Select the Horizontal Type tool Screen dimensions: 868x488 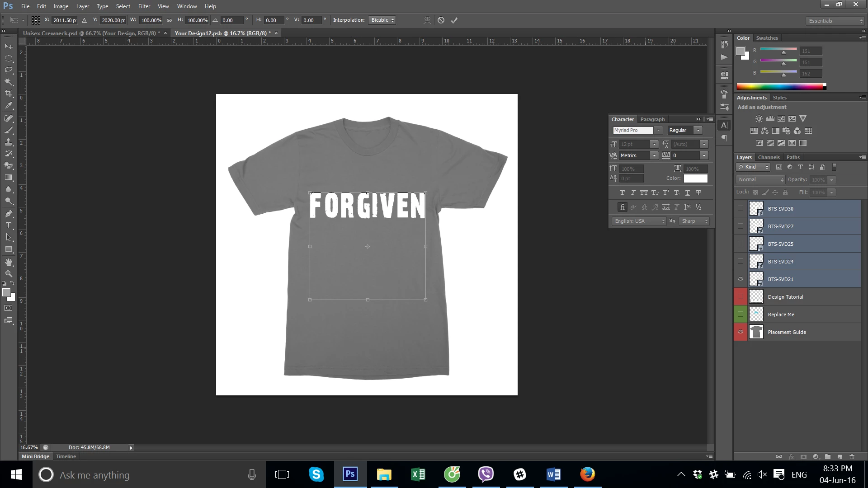click(x=9, y=225)
